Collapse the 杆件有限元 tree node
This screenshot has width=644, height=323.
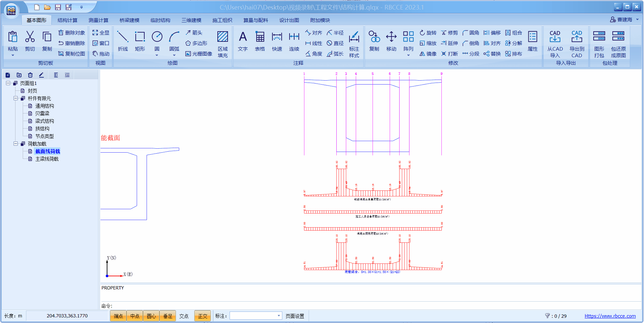point(15,98)
